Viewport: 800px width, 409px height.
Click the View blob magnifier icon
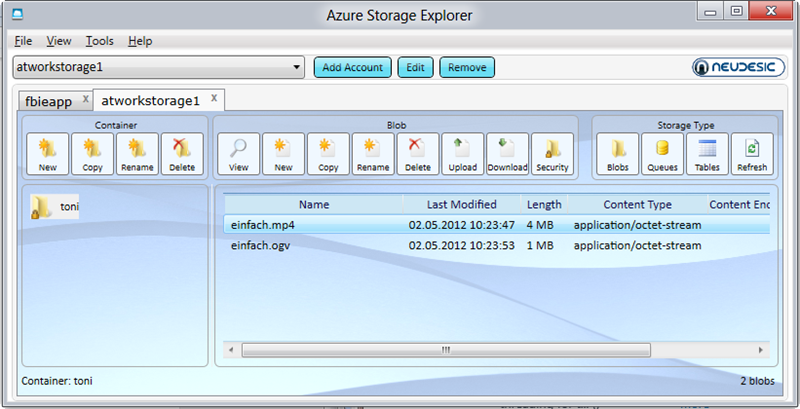click(x=238, y=153)
